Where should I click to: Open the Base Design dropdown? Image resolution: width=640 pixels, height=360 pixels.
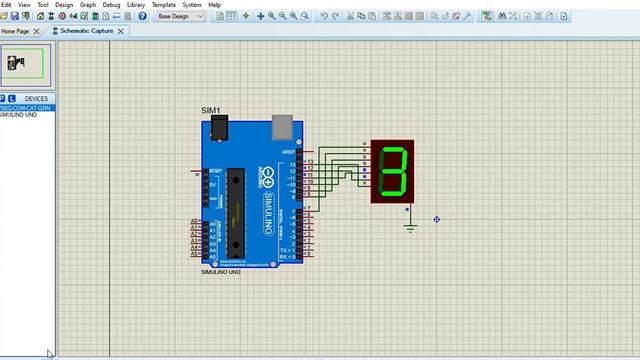pos(180,16)
